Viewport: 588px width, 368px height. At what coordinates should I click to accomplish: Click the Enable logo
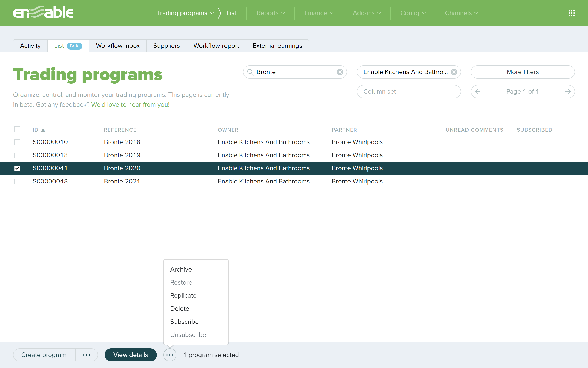click(43, 12)
